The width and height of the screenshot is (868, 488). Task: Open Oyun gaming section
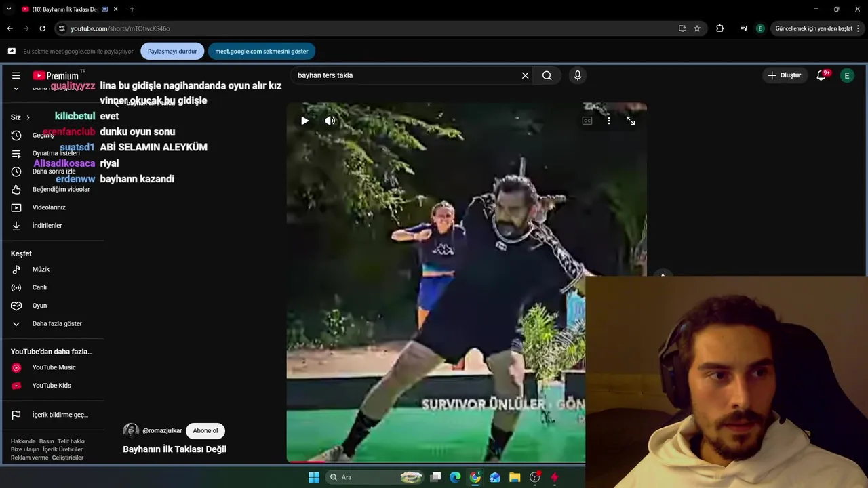point(39,306)
